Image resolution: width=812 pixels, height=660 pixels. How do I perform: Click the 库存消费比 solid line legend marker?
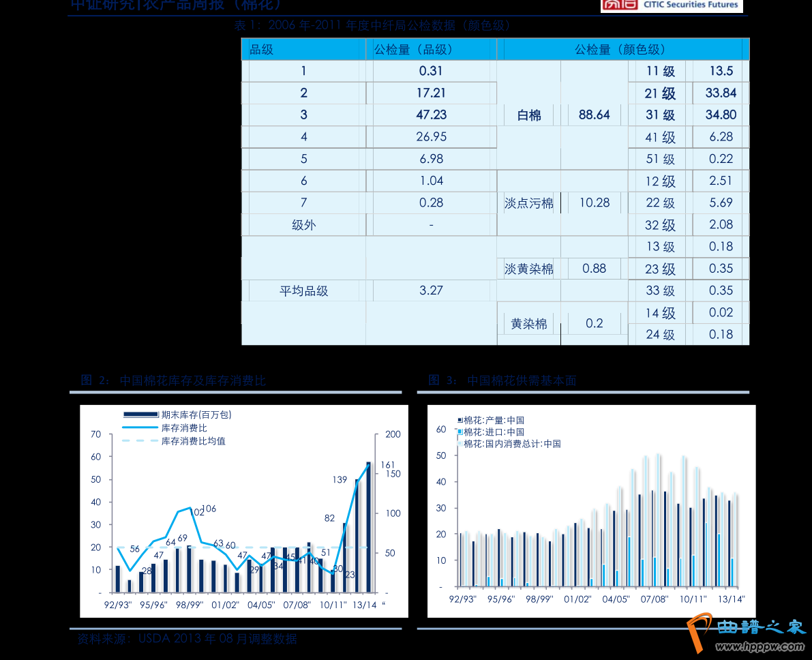[x=140, y=428]
